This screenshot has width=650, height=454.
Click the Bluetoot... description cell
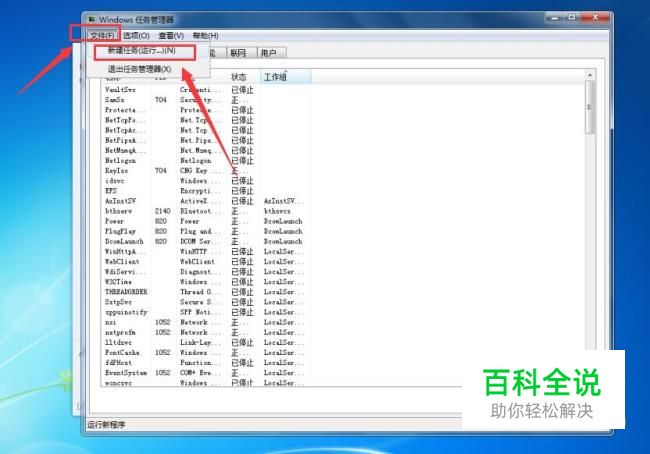[x=201, y=211]
